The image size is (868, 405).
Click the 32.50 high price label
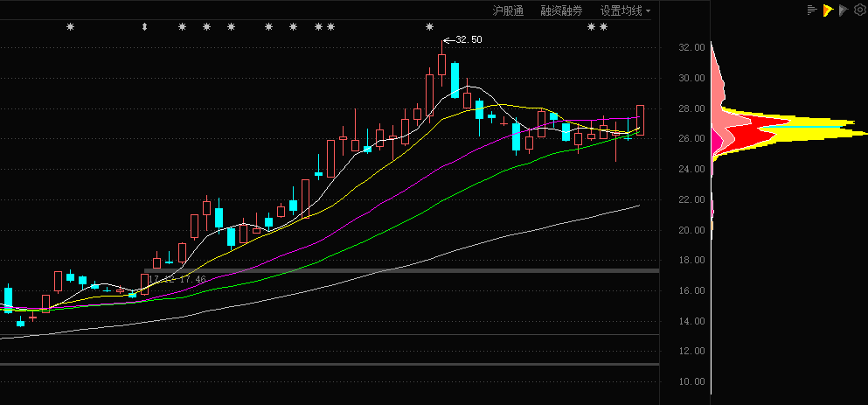pyautogui.click(x=469, y=40)
